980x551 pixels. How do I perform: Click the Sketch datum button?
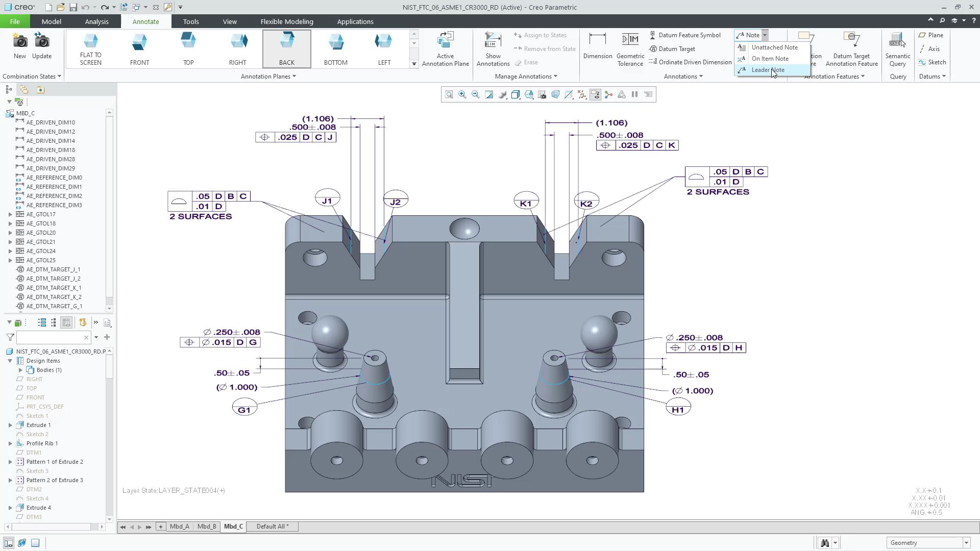(x=933, y=62)
